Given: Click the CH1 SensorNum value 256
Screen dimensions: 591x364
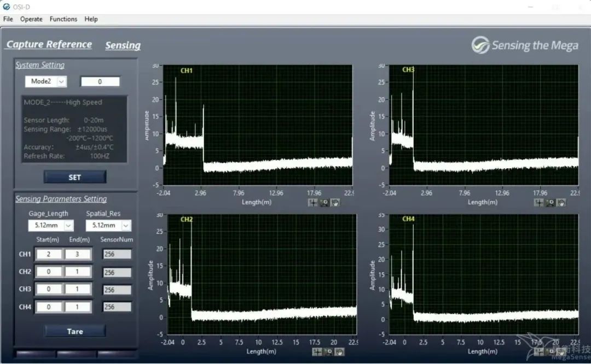Looking at the screenshot, I should point(117,254).
